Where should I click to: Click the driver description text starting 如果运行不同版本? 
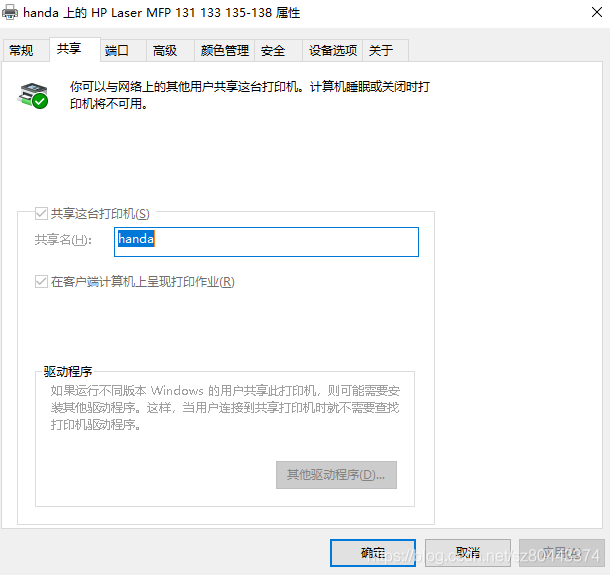click(x=225, y=408)
